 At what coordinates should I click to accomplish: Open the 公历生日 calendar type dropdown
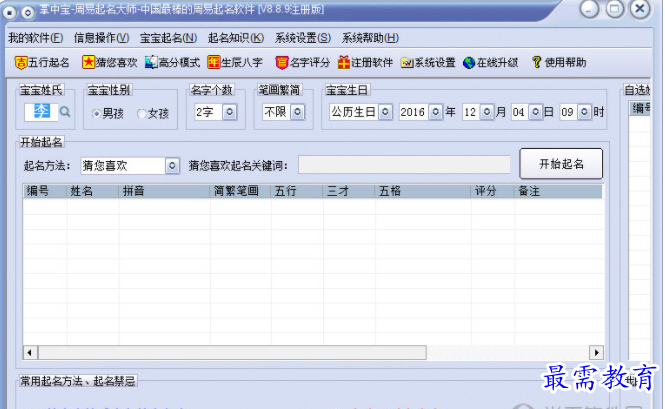click(385, 112)
